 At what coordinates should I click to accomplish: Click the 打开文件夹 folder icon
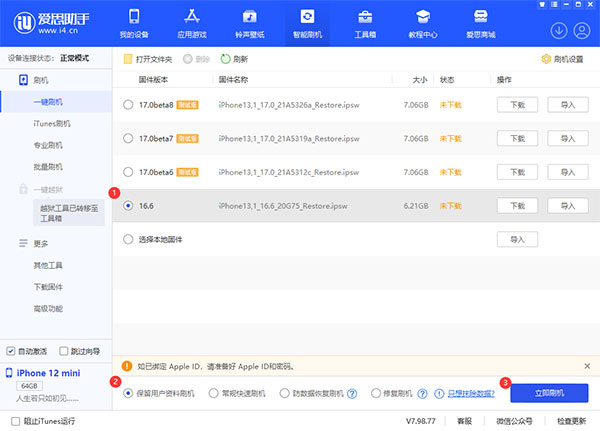[128, 59]
